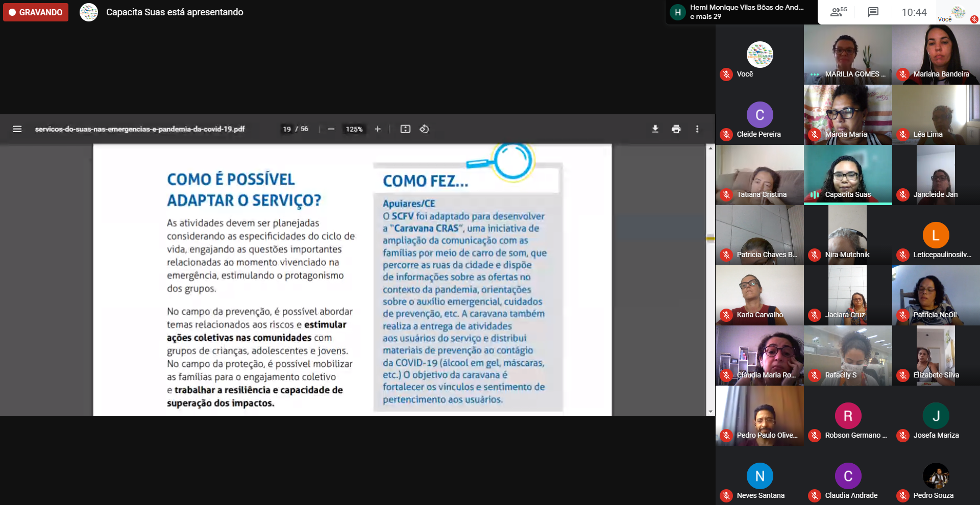Click the muted mic icon on Cleide Pereira
980x505 pixels.
click(726, 135)
